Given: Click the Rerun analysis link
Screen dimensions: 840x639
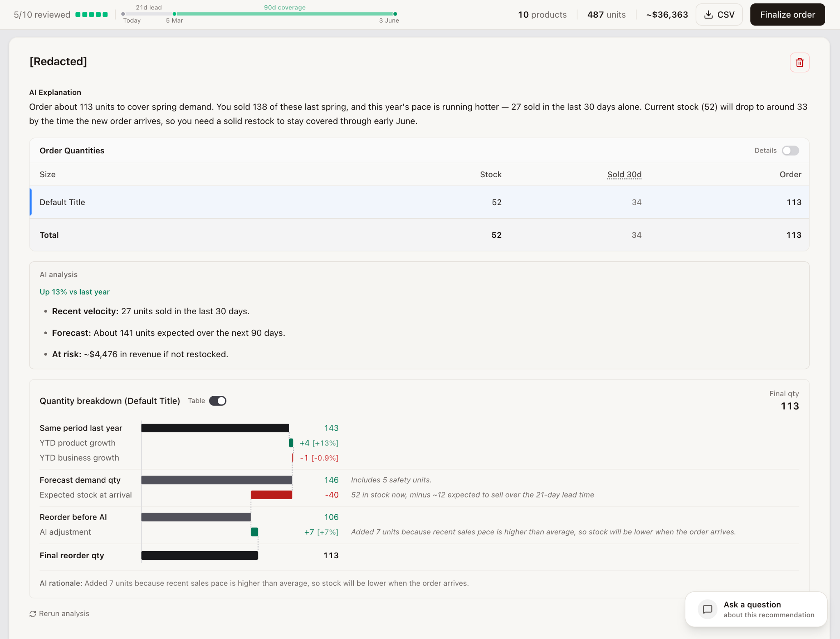Looking at the screenshot, I should click(x=64, y=614).
